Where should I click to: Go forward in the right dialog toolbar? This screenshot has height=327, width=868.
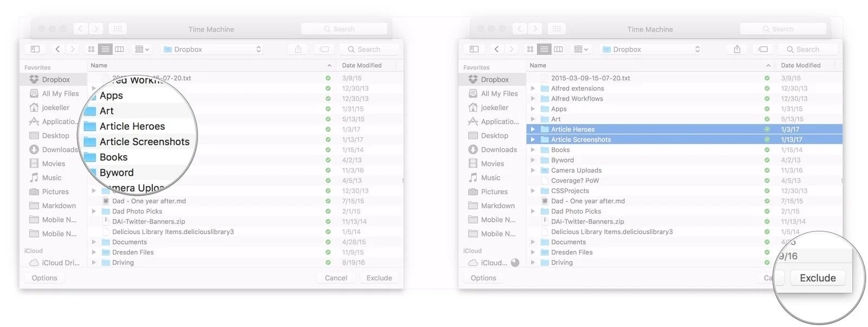(511, 49)
